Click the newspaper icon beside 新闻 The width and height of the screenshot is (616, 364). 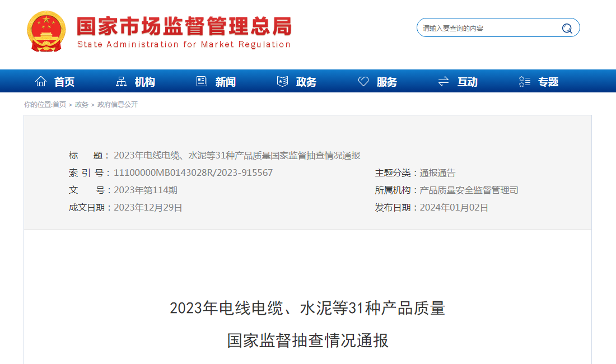pos(202,82)
